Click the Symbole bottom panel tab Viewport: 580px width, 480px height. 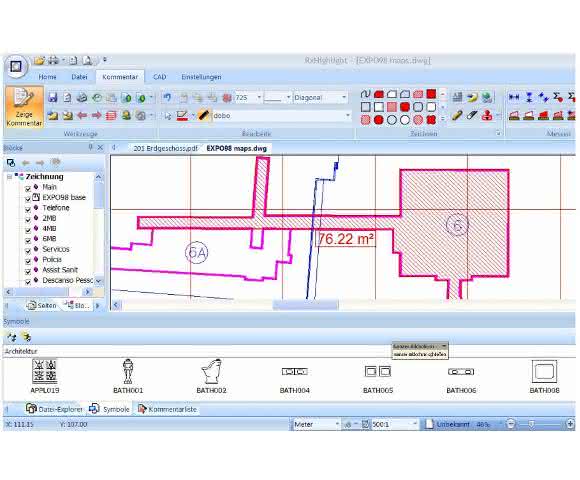(110, 409)
